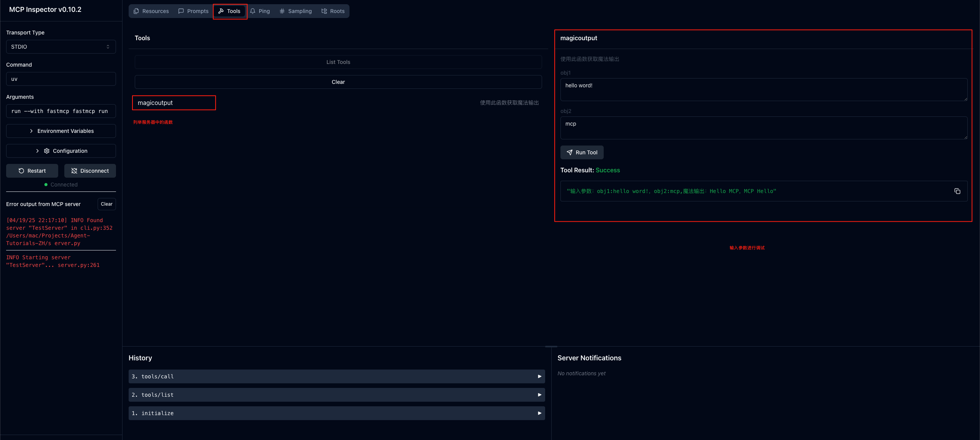Expand the tools/call history entry
The width and height of the screenshot is (980, 440).
(x=336, y=376)
